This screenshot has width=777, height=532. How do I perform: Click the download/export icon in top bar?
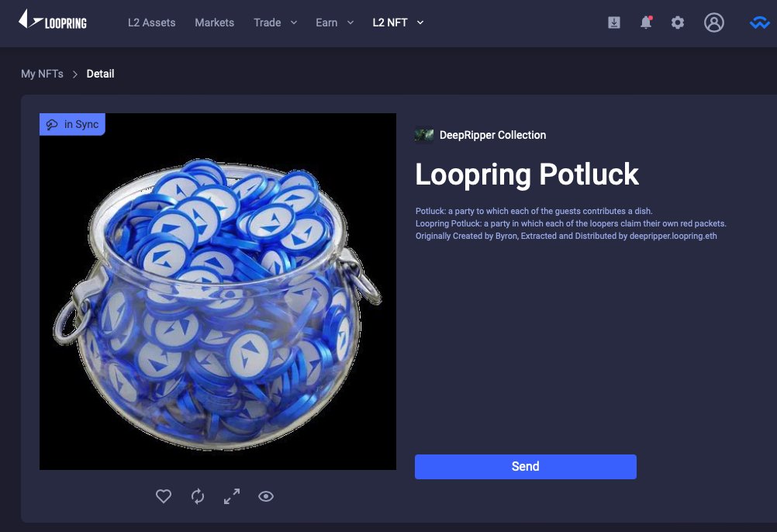point(614,22)
